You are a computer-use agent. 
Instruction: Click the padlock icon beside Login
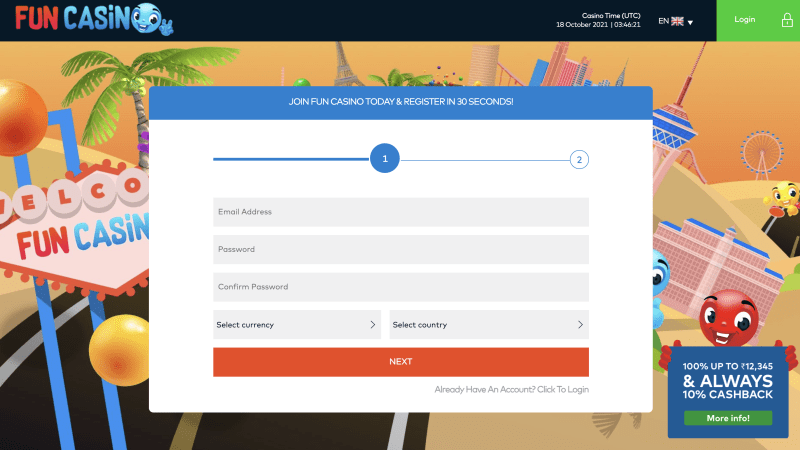point(787,20)
